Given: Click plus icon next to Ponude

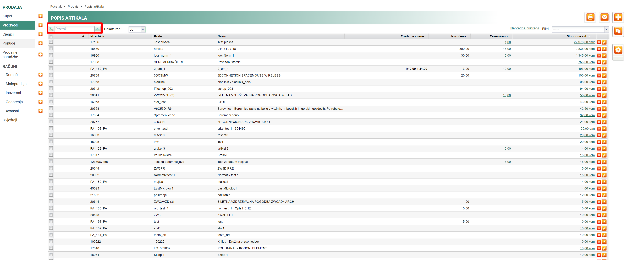Looking at the screenshot, I should 41,43.
